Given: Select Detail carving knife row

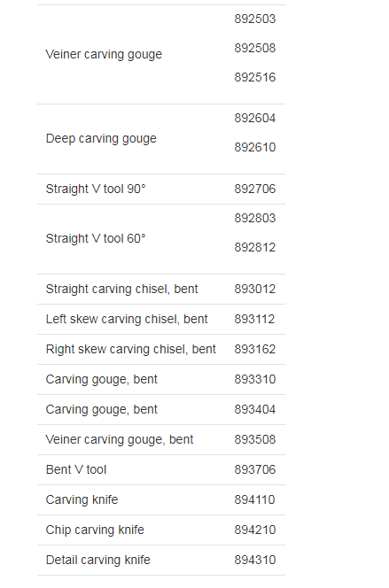Looking at the screenshot, I should pyautogui.click(x=161, y=561).
